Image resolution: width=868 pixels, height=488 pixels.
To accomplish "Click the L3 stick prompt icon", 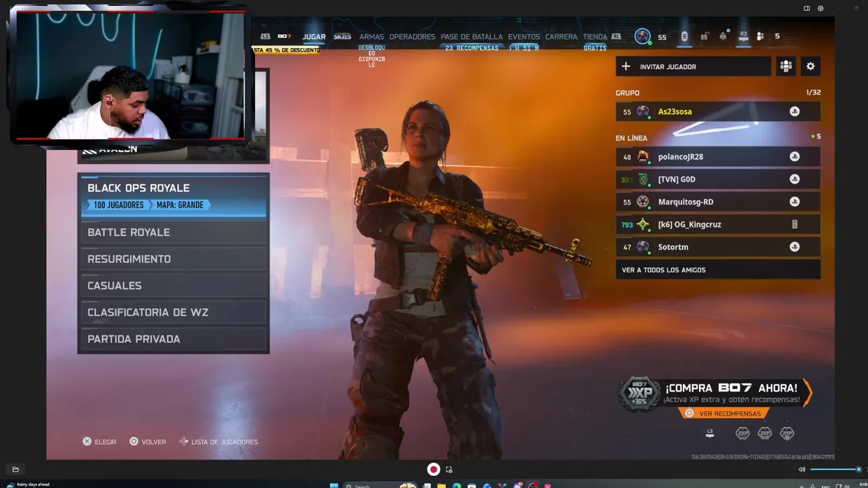I will 710,432.
